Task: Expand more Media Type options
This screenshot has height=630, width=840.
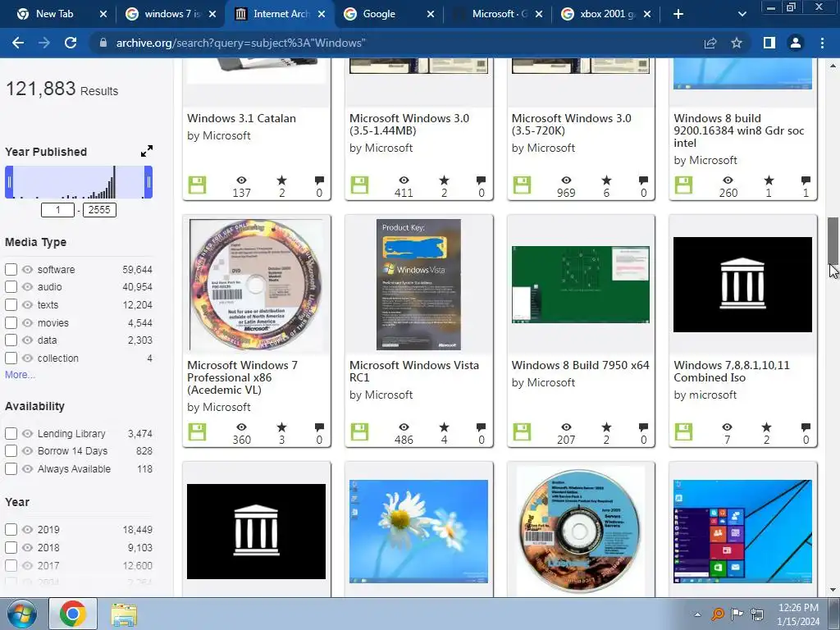Action: click(20, 375)
